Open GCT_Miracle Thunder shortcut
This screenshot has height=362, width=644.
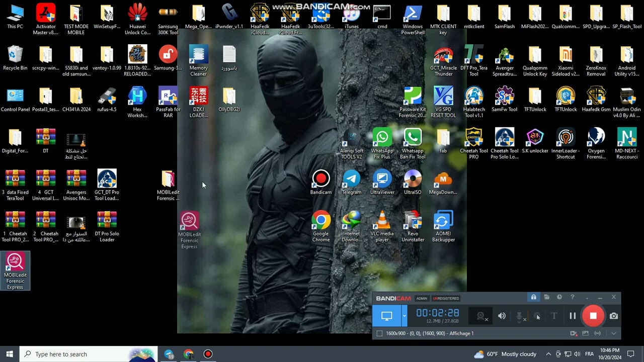click(443, 61)
